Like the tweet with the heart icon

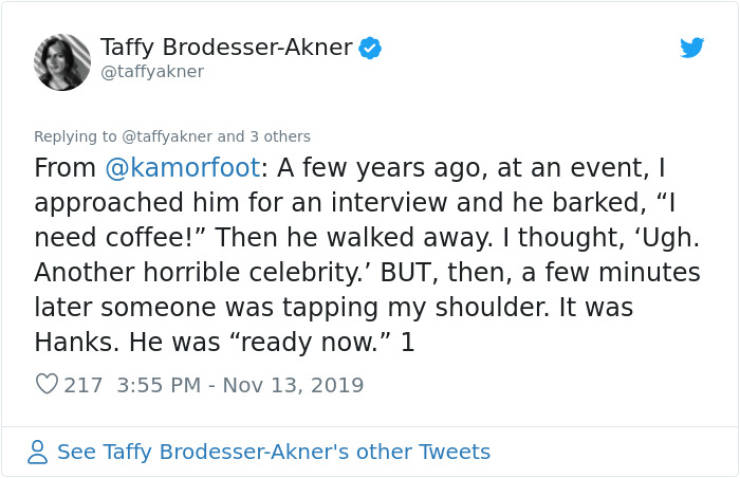(x=47, y=384)
